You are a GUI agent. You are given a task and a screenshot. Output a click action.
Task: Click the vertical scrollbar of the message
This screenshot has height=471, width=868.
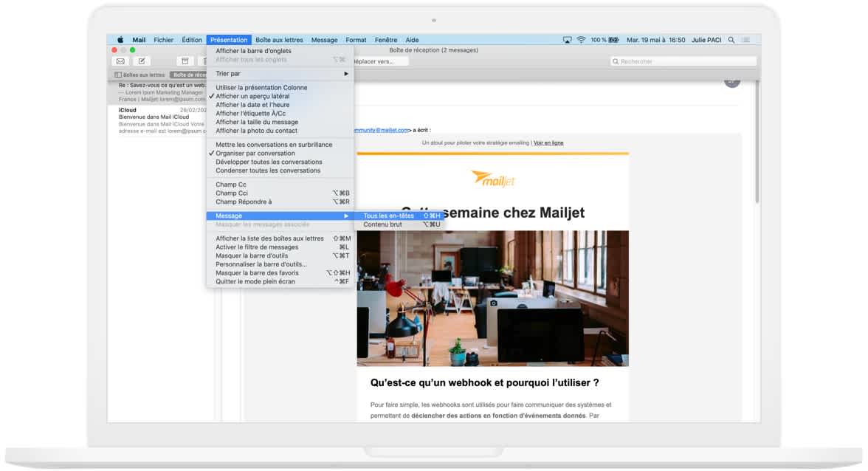[757, 142]
